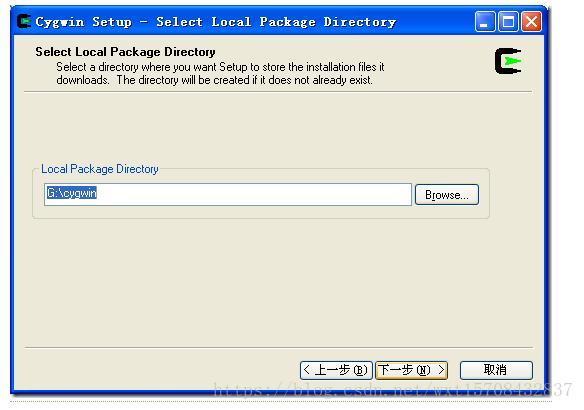Image resolution: width=584 pixels, height=410 pixels.
Task: Proceed with 下一步(N) button
Action: (411, 370)
